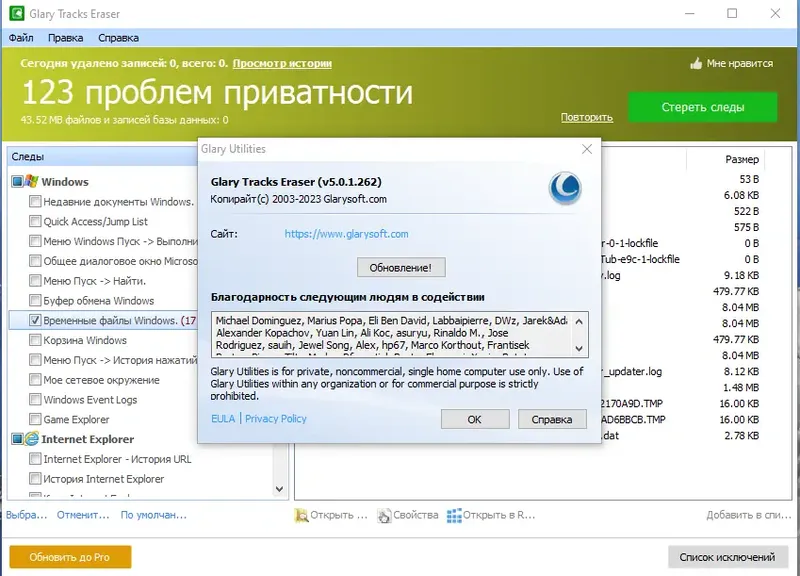Click the Glary crescent logo in About dialog
This screenshot has height=576, width=800.
[565, 188]
